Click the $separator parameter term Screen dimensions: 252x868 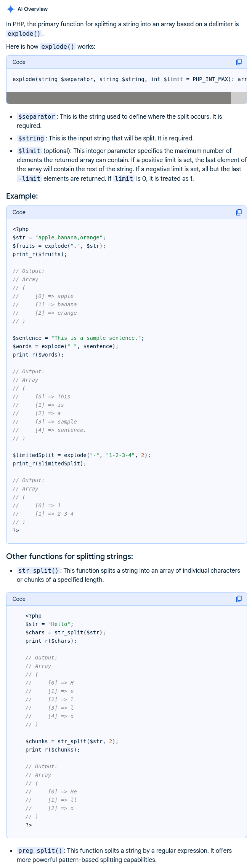(x=37, y=117)
